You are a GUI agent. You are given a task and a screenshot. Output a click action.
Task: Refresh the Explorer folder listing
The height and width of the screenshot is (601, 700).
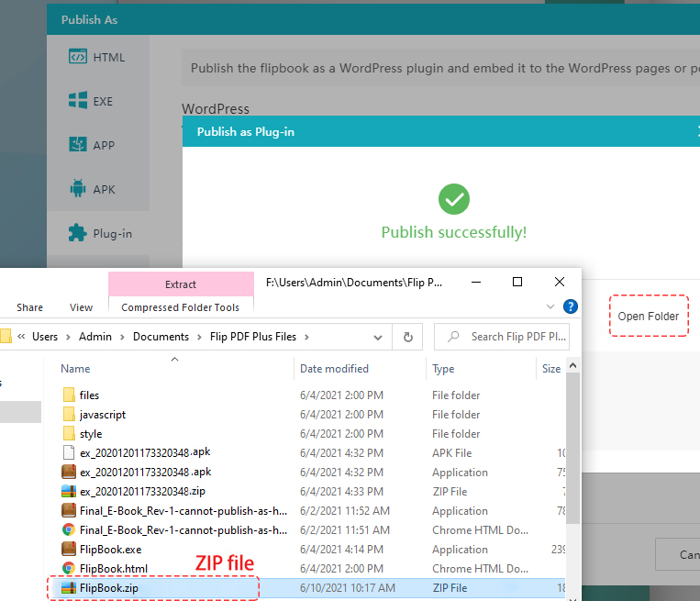coord(408,337)
